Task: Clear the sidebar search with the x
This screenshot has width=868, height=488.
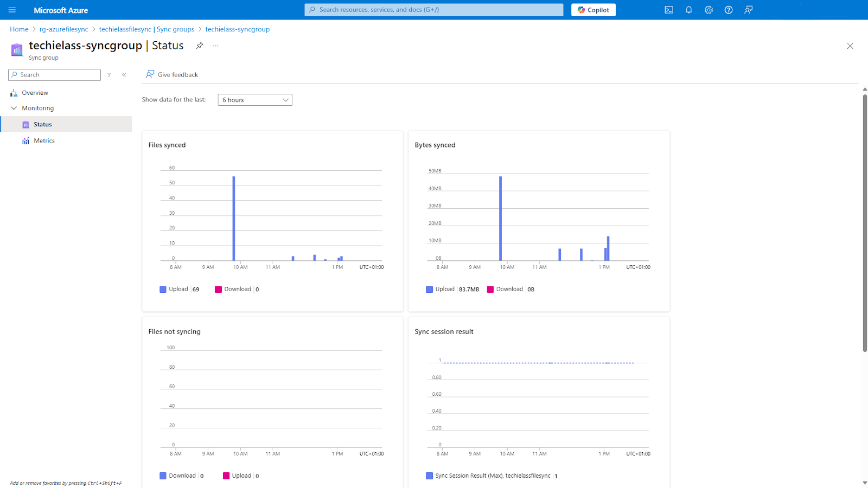Action: point(108,74)
